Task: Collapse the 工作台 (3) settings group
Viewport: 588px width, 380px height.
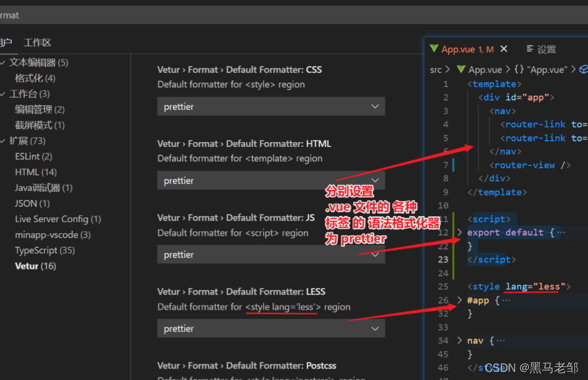Action: pos(3,94)
